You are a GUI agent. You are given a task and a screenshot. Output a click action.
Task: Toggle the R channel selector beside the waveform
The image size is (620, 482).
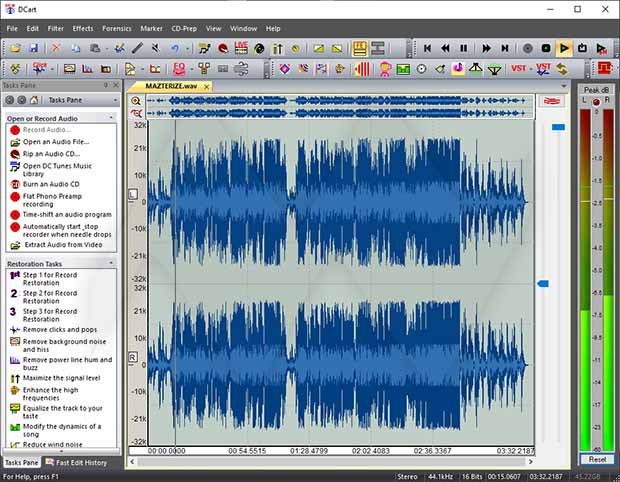[133, 357]
